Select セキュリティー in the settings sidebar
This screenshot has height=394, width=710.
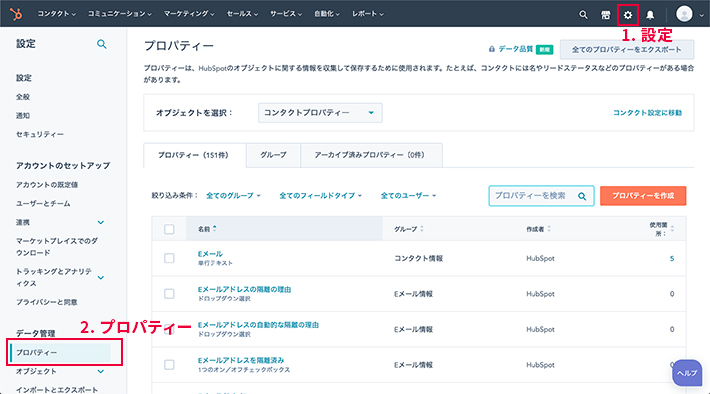(x=40, y=134)
